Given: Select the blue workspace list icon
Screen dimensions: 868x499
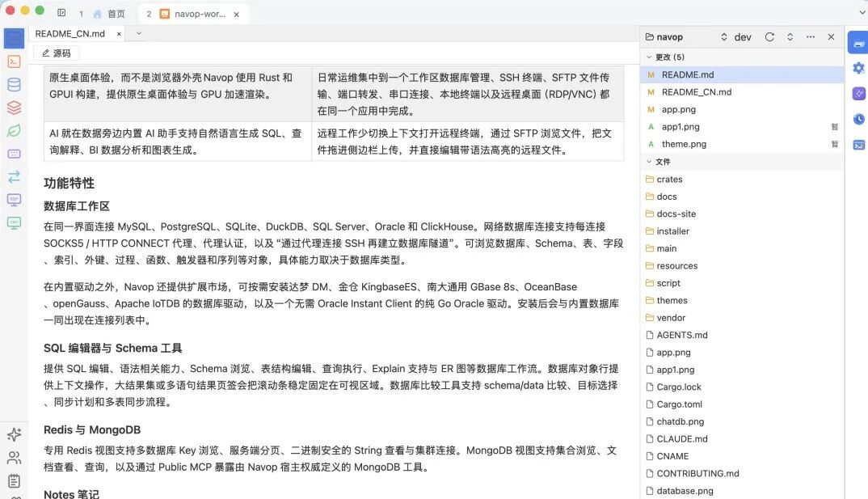Looking at the screenshot, I should click(x=14, y=38).
